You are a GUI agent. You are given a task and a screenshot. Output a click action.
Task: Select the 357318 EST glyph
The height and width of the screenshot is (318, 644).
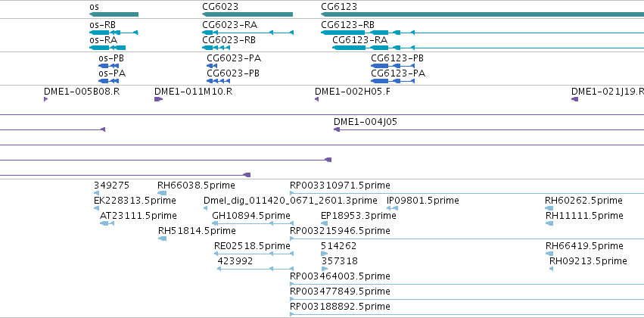325,269
